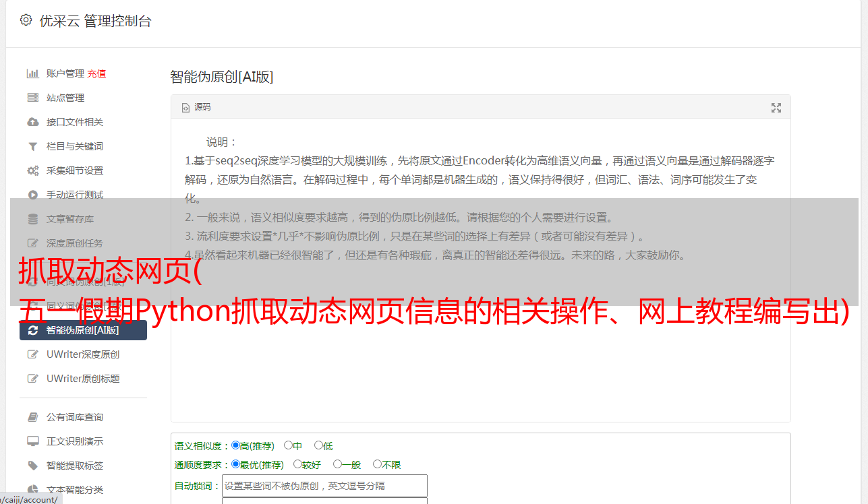
Task: Toggle fullscreen with the editor expand icon
Action: click(776, 108)
